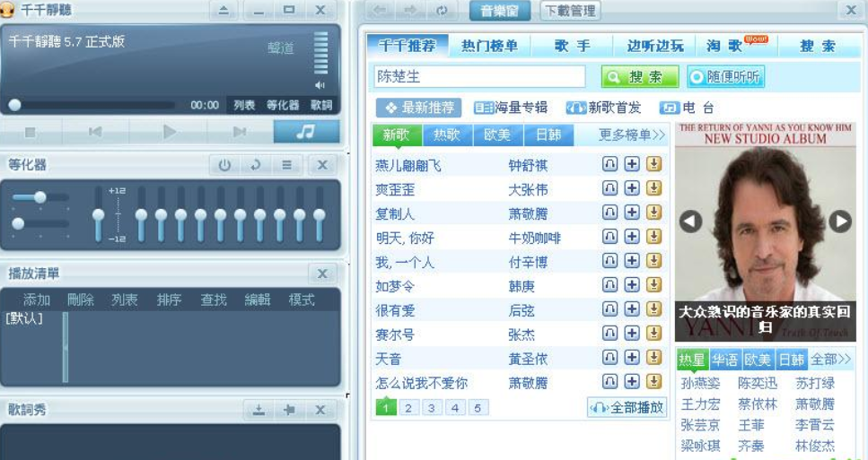Add 爽歪歪 to the playlist

pyautogui.click(x=632, y=188)
